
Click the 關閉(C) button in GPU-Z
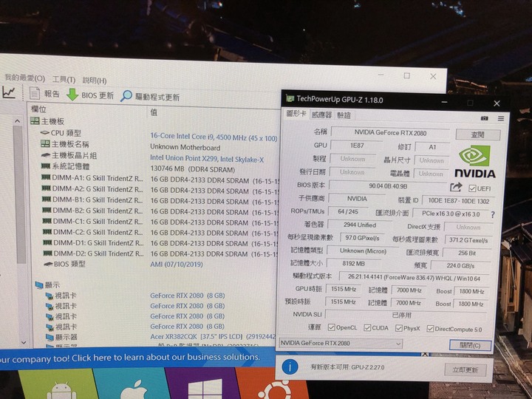pos(470,345)
